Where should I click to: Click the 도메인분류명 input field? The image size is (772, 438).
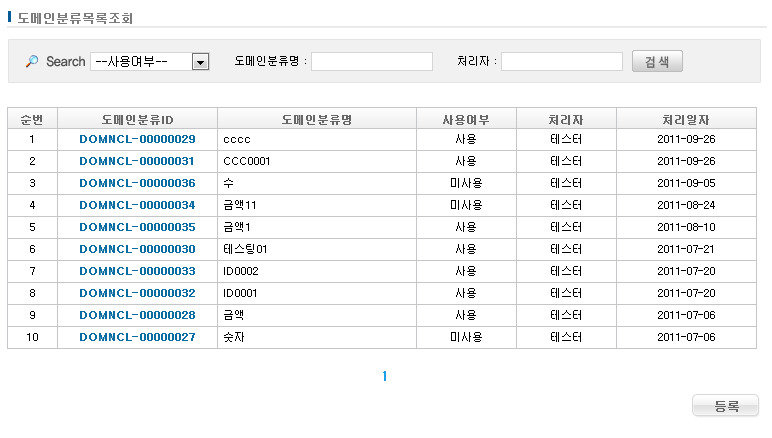tap(372, 62)
